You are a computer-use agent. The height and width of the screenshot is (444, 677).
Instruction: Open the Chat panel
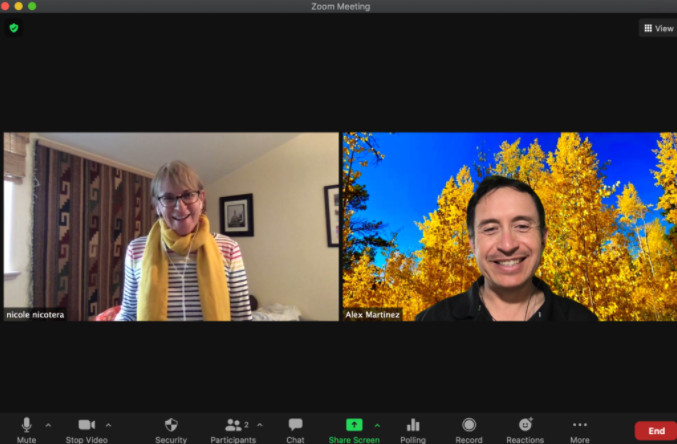coord(295,430)
